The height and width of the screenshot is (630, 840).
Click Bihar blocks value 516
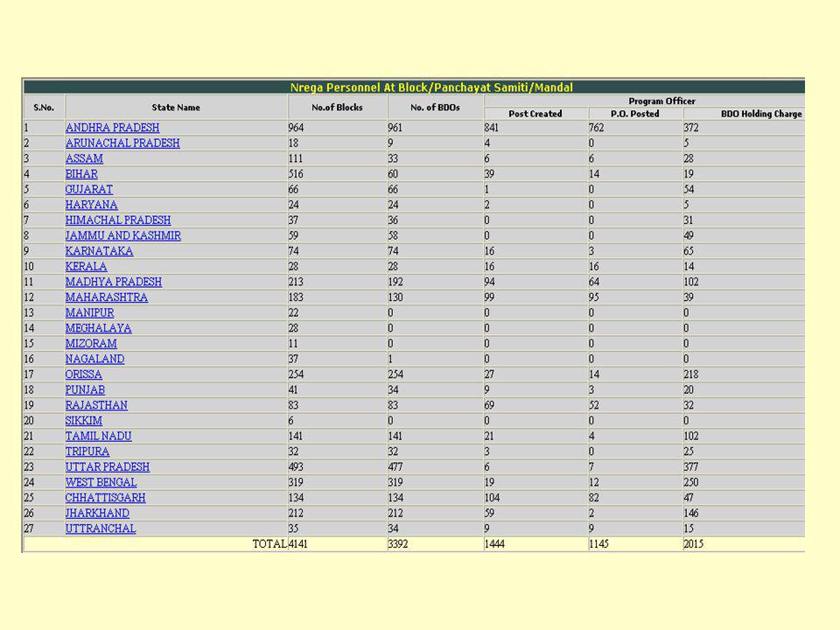(x=296, y=174)
